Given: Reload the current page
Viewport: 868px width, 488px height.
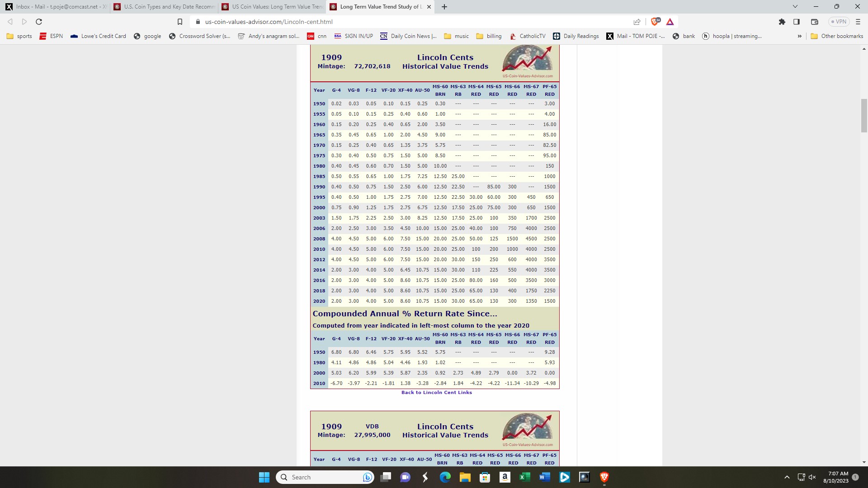Looking at the screenshot, I should point(39,22).
